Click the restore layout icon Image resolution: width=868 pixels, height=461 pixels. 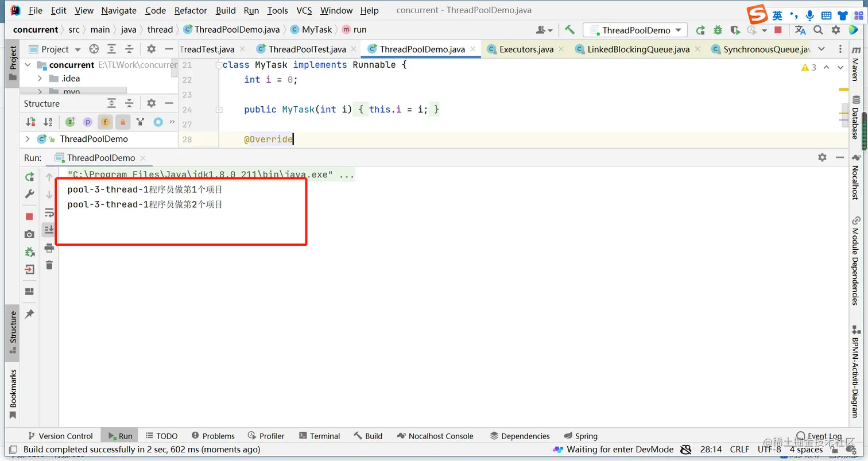pos(29,292)
